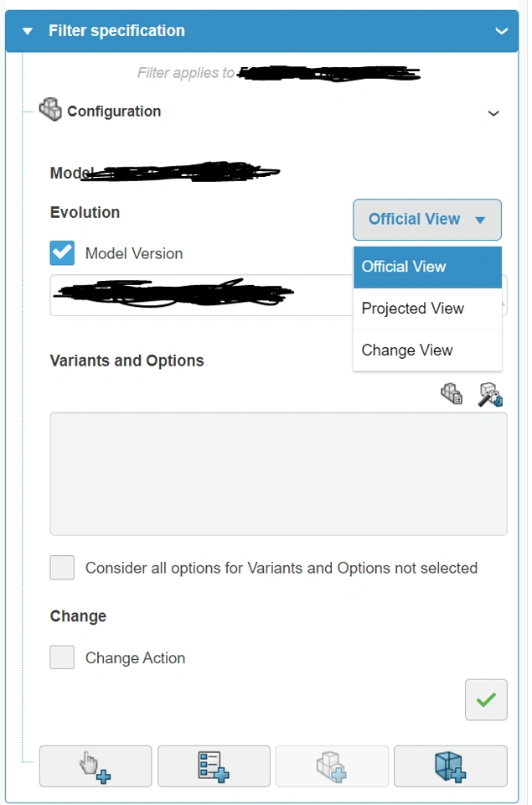Click the hand-with-plus selection filter button

pos(96,766)
